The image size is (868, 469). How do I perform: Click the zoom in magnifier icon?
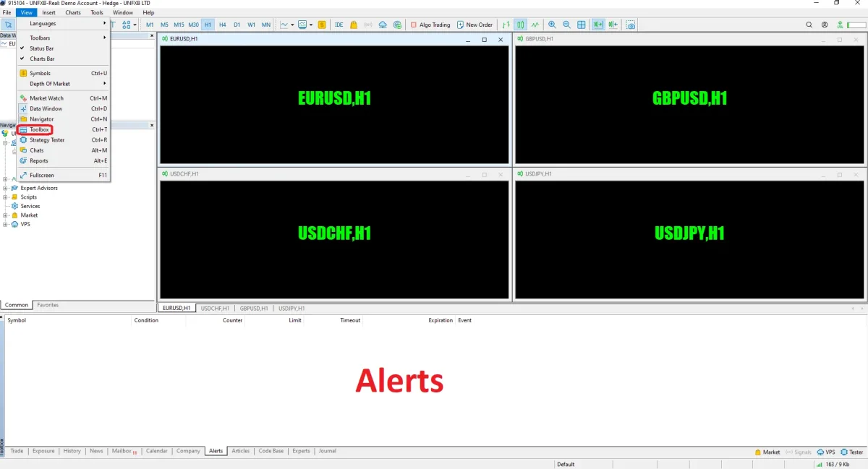coord(552,25)
